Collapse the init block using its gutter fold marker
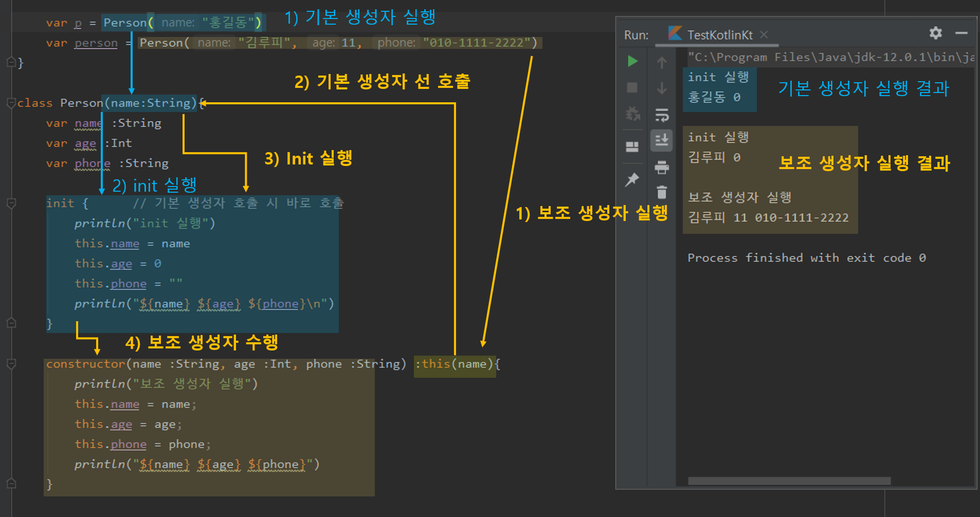Viewport: 980px width, 517px height. 11,204
